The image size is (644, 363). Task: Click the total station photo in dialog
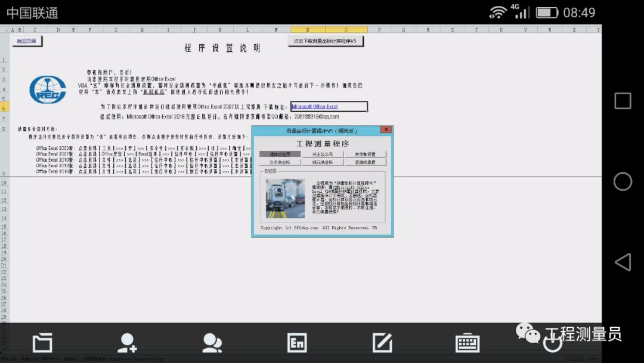click(285, 198)
